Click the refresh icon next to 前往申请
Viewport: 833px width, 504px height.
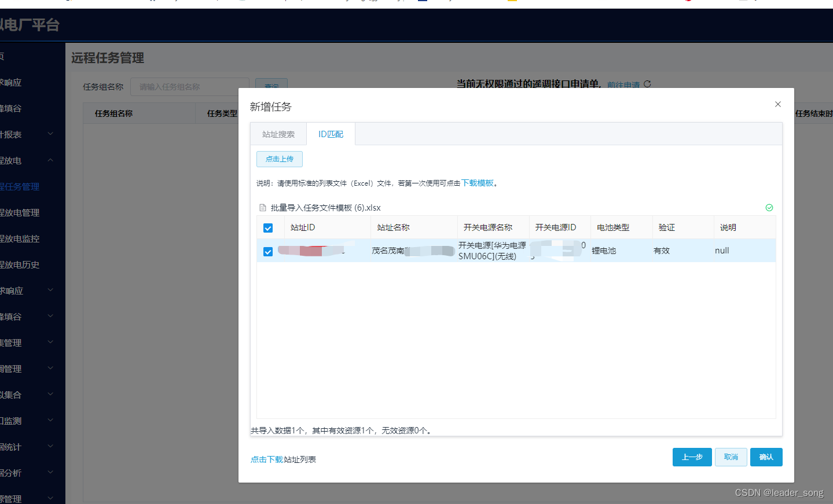click(647, 84)
